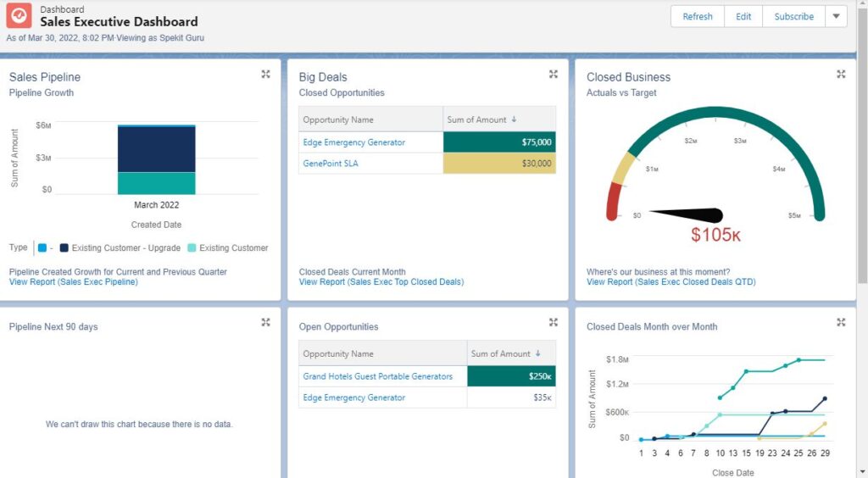Image resolution: width=868 pixels, height=478 pixels.
Task: Expand the Pipeline Next 90 days widget
Action: (x=265, y=322)
